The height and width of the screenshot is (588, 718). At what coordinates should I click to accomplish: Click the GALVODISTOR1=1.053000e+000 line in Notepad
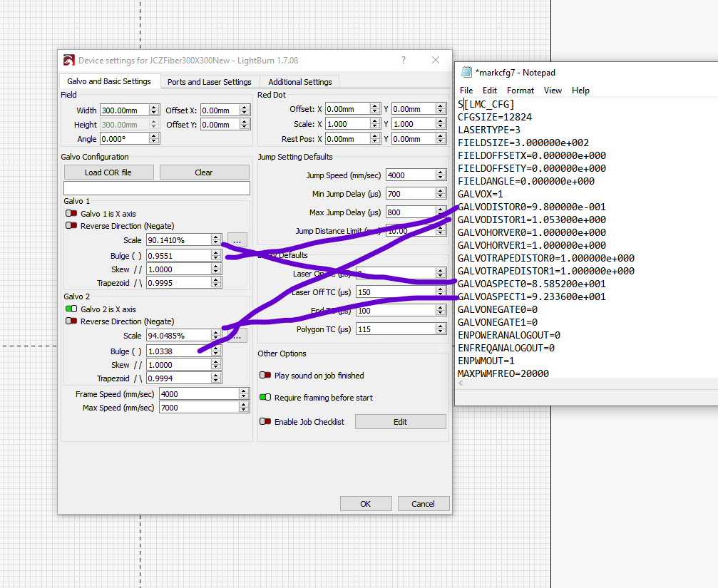[x=532, y=220]
